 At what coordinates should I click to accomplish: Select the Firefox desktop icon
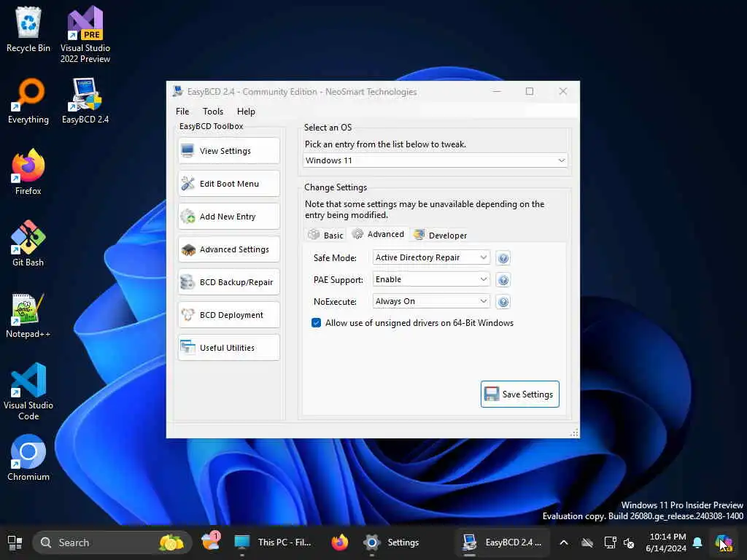tap(28, 172)
